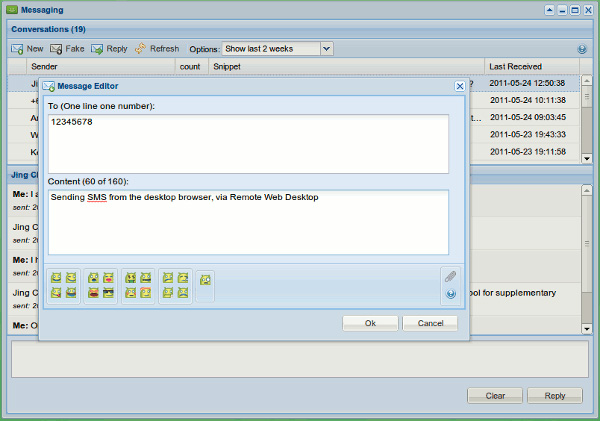The image size is (600, 421).
Task: Insert the tongue-out emoticon
Action: [x=56, y=293]
